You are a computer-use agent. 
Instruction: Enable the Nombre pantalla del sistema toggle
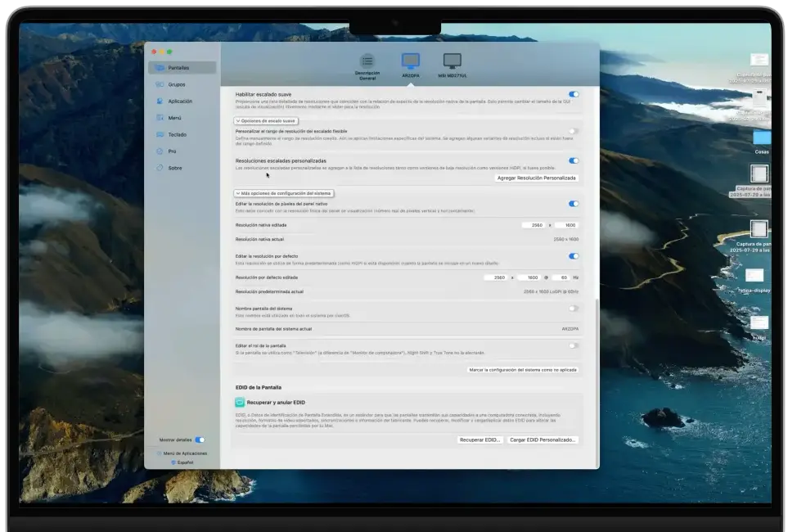[574, 309]
